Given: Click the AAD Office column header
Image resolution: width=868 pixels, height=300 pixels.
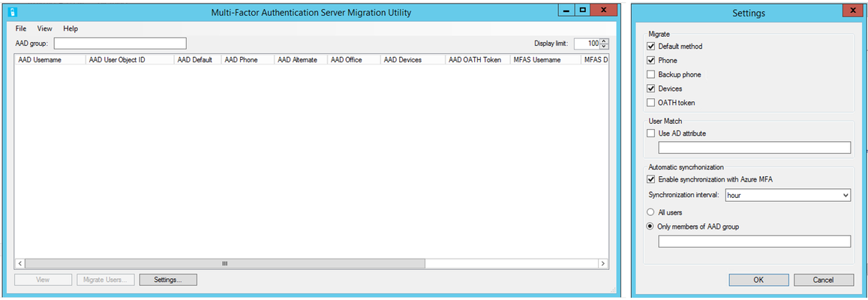Looking at the screenshot, I should (354, 60).
